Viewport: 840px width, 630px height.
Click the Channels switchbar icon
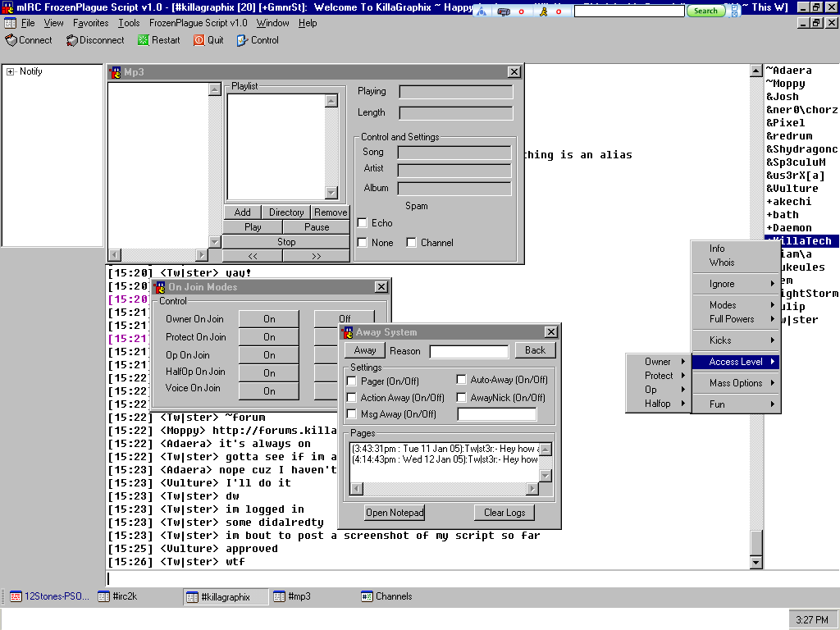coord(367,597)
